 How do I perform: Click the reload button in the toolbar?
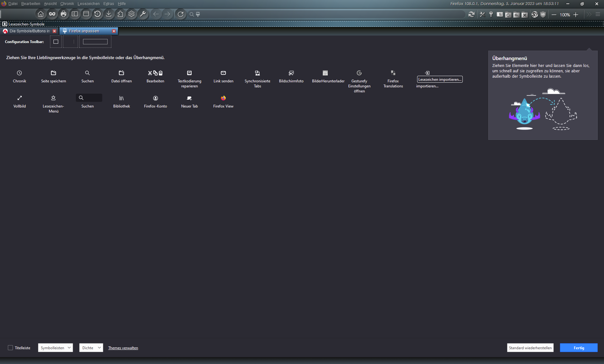pos(181,14)
